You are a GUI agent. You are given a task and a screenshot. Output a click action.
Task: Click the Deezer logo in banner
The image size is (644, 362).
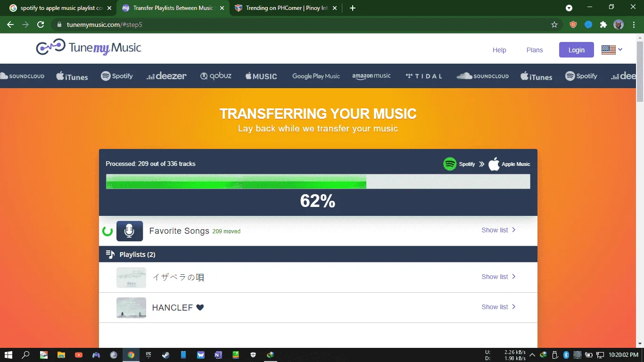166,76
